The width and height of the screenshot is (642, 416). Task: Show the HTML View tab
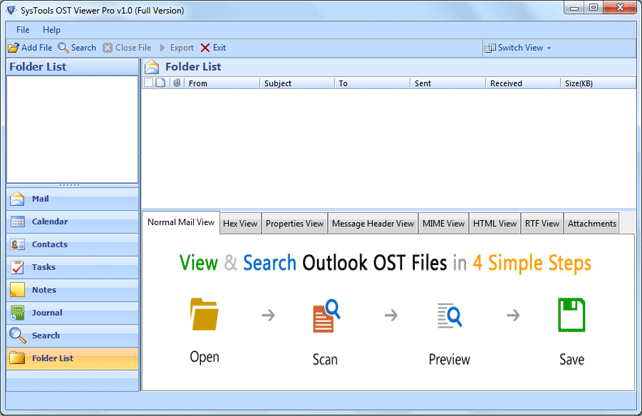(495, 224)
